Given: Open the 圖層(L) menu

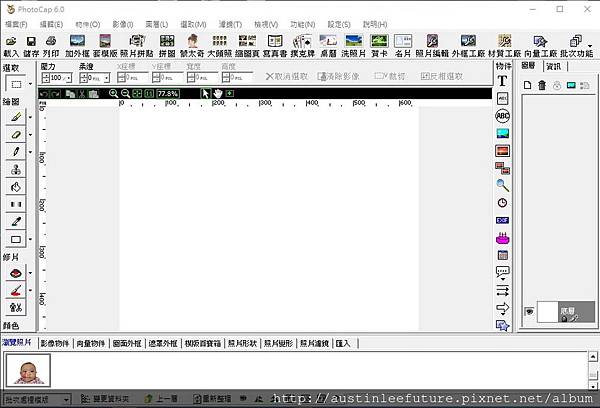Looking at the screenshot, I should click(x=157, y=24).
